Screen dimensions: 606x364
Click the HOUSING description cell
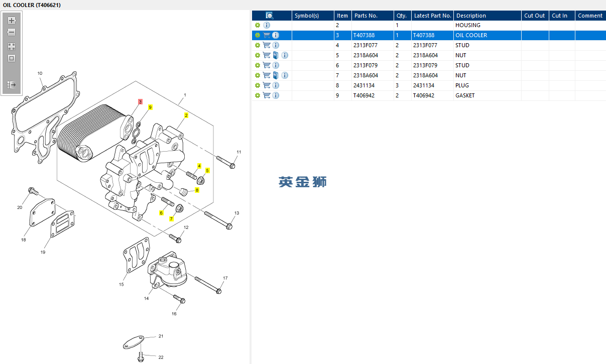point(488,25)
